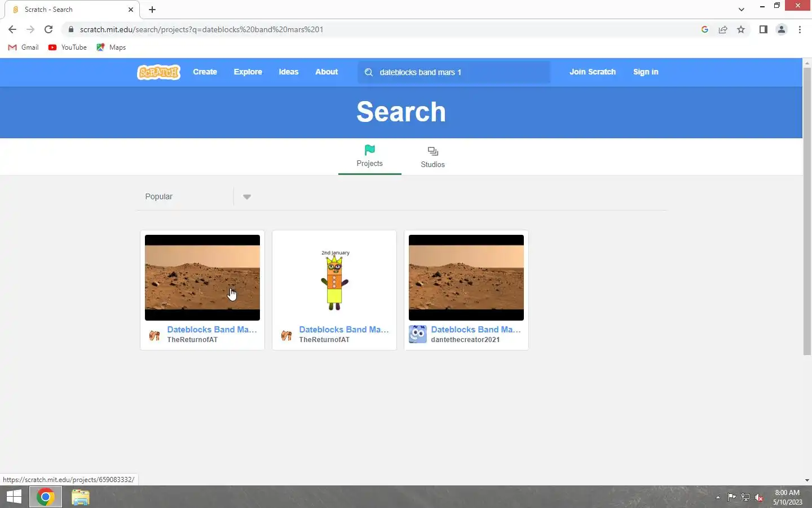
Task: Switch to the Projects tab
Action: tap(370, 157)
